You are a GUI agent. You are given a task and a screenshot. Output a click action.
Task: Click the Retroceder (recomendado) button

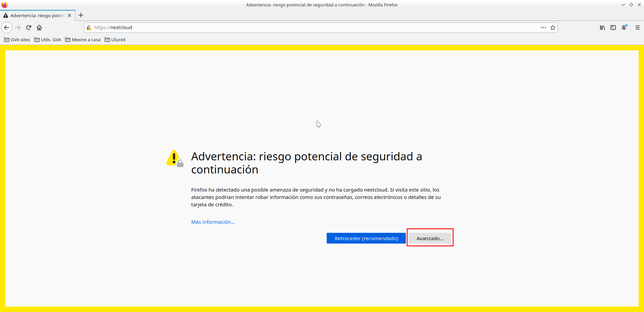[366, 238]
